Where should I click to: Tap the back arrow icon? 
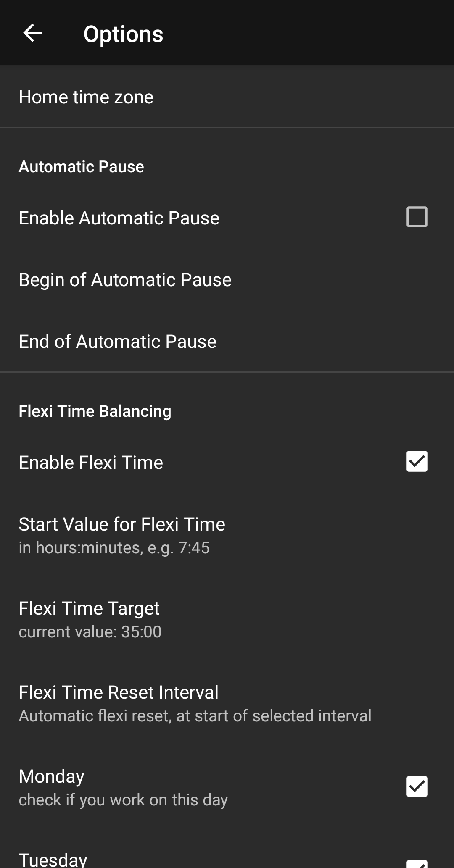pyautogui.click(x=32, y=33)
